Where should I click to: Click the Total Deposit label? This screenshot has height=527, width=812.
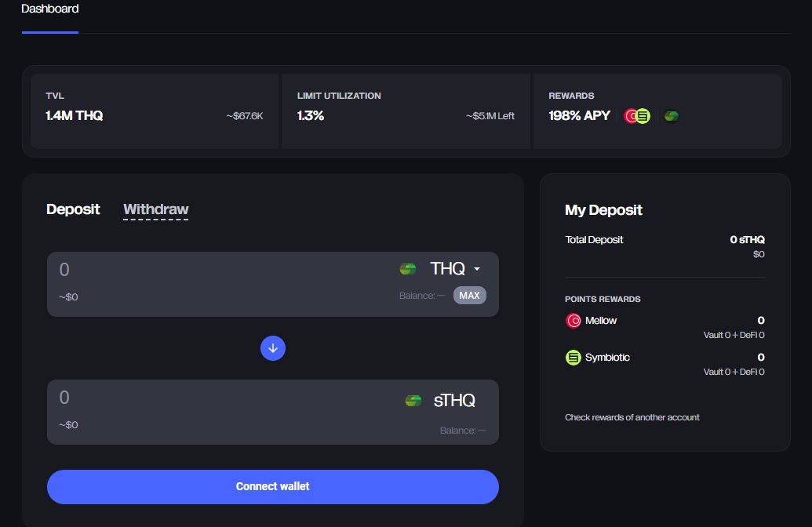pos(594,240)
